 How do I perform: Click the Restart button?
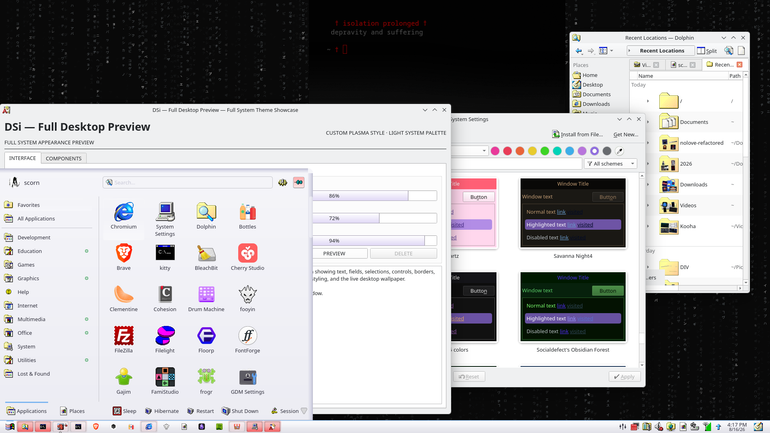coord(200,411)
